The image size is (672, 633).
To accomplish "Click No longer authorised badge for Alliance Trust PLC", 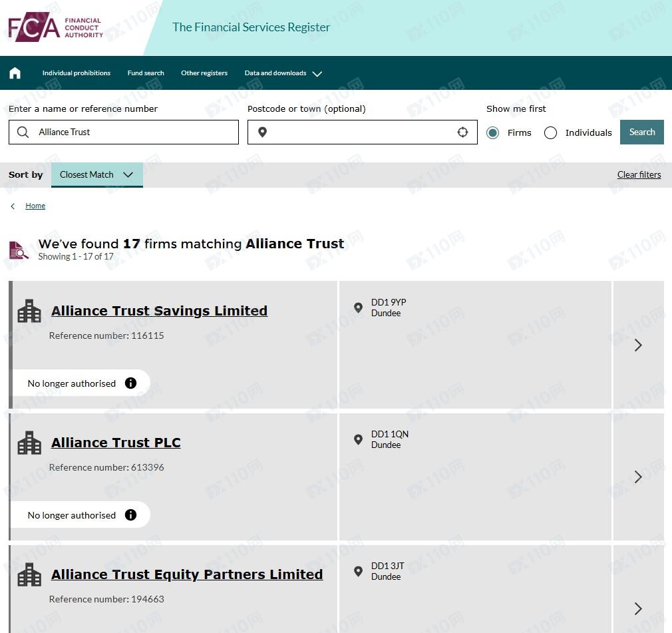I will pos(81,515).
